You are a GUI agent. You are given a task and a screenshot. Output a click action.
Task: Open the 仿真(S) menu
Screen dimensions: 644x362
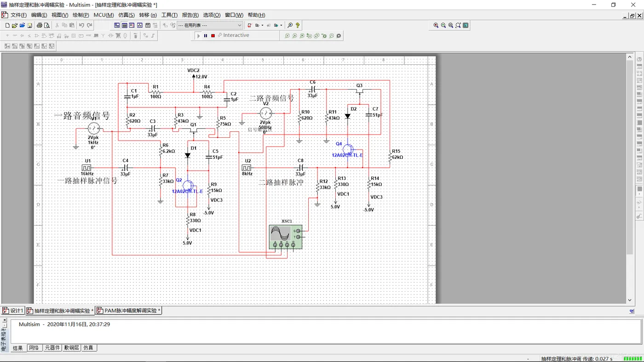[x=126, y=15]
